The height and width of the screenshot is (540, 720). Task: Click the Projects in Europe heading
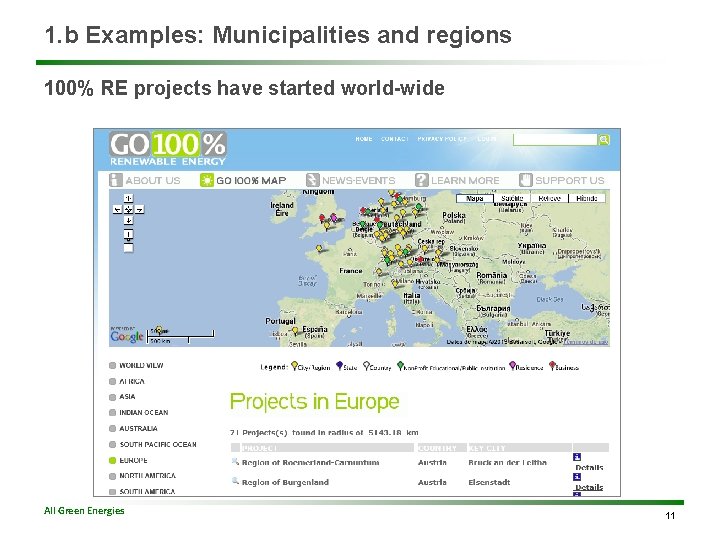(x=315, y=402)
